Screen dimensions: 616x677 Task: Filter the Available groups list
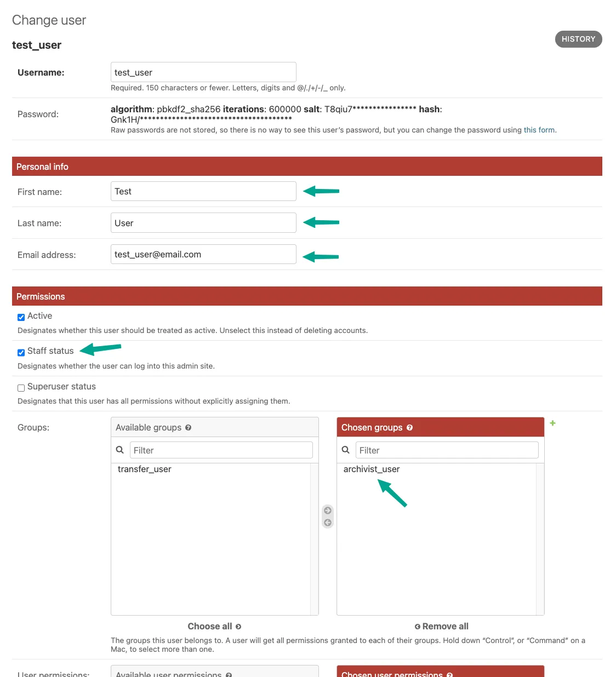click(x=221, y=450)
